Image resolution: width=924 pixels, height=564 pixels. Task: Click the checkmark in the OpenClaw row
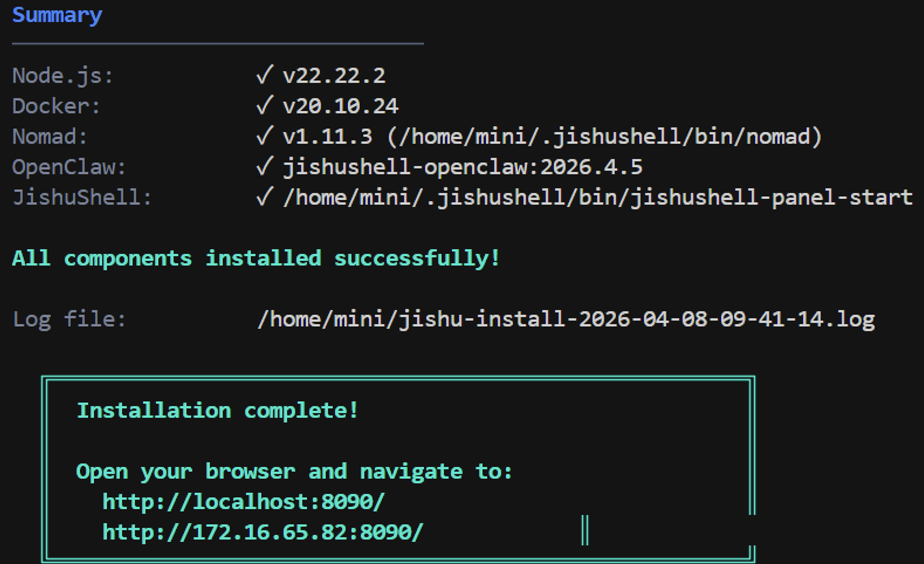click(265, 166)
